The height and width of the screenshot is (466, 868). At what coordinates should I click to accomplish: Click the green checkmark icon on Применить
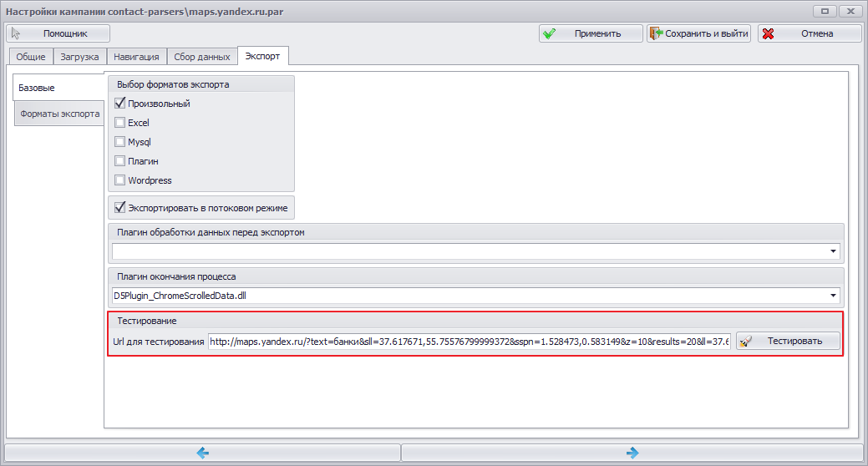[549, 33]
